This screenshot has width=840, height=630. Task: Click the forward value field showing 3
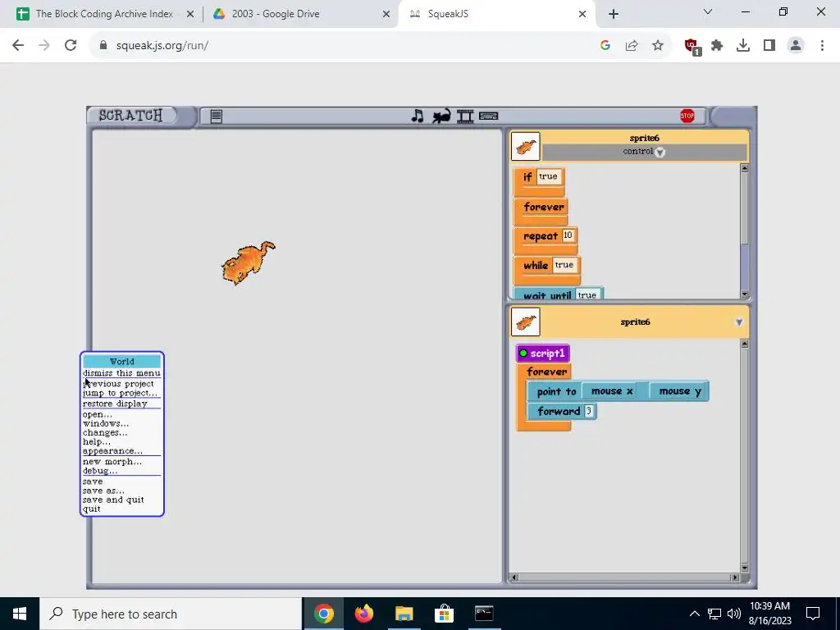coord(589,411)
